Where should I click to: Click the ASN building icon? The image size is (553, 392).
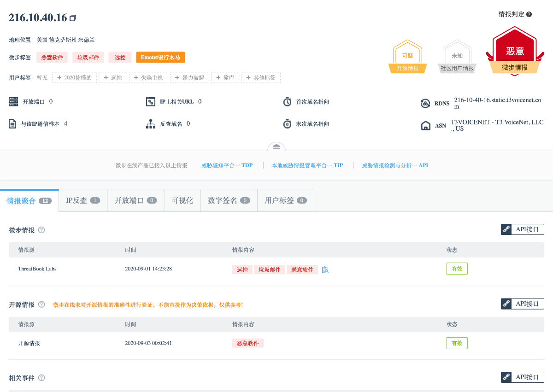click(x=426, y=126)
